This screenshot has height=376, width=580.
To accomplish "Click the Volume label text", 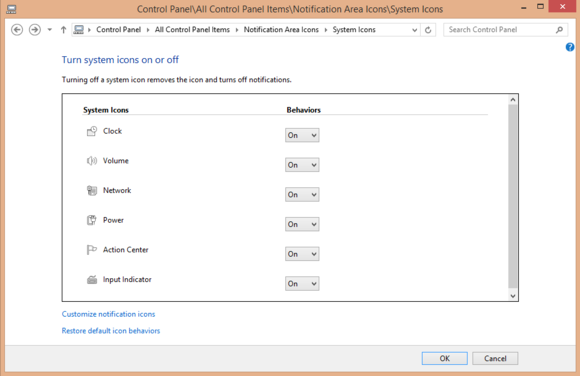I will pyautogui.click(x=116, y=161).
